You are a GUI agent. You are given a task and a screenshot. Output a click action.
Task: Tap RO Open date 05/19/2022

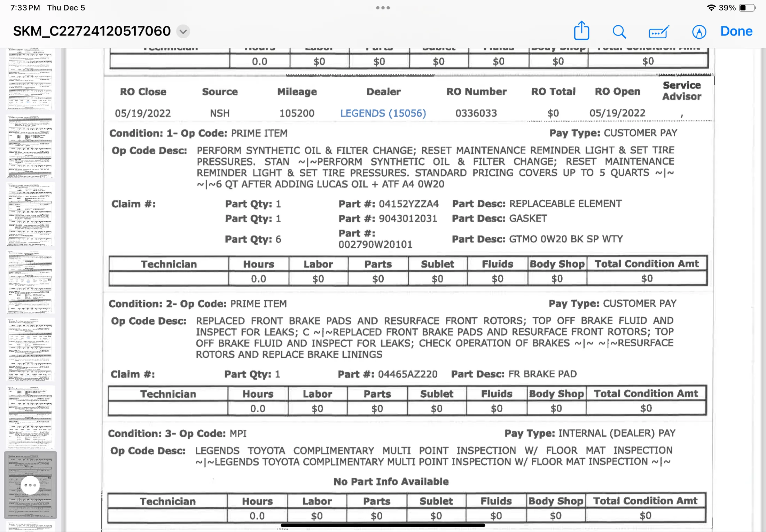617,113
